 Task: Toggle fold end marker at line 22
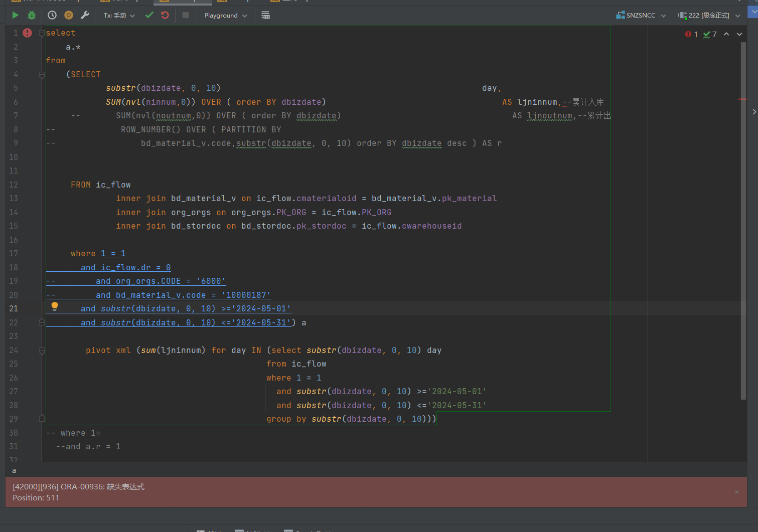[42, 322]
